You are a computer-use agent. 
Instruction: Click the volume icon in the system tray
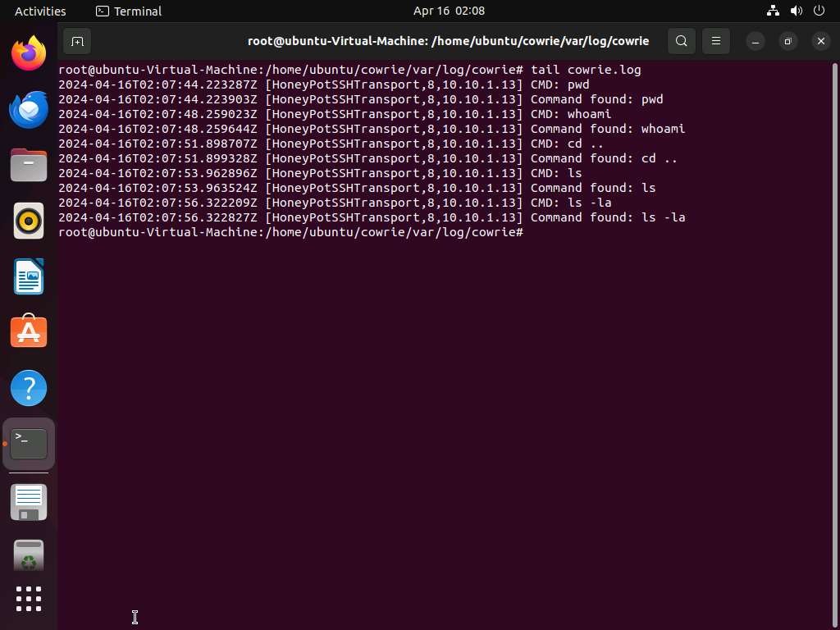pyautogui.click(x=795, y=11)
